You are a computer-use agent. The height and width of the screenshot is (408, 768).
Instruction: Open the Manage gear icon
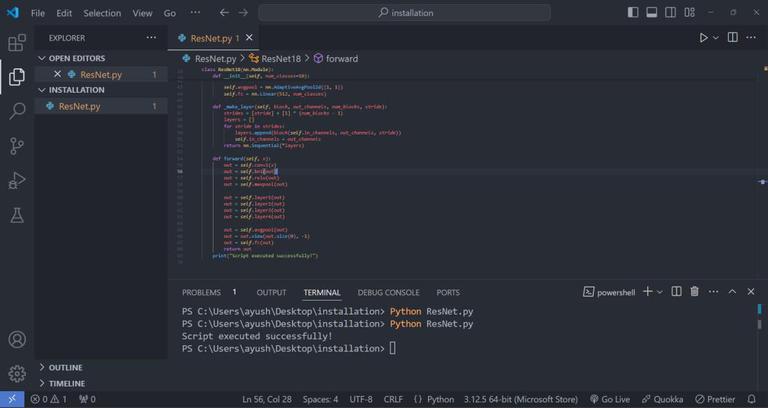17,374
